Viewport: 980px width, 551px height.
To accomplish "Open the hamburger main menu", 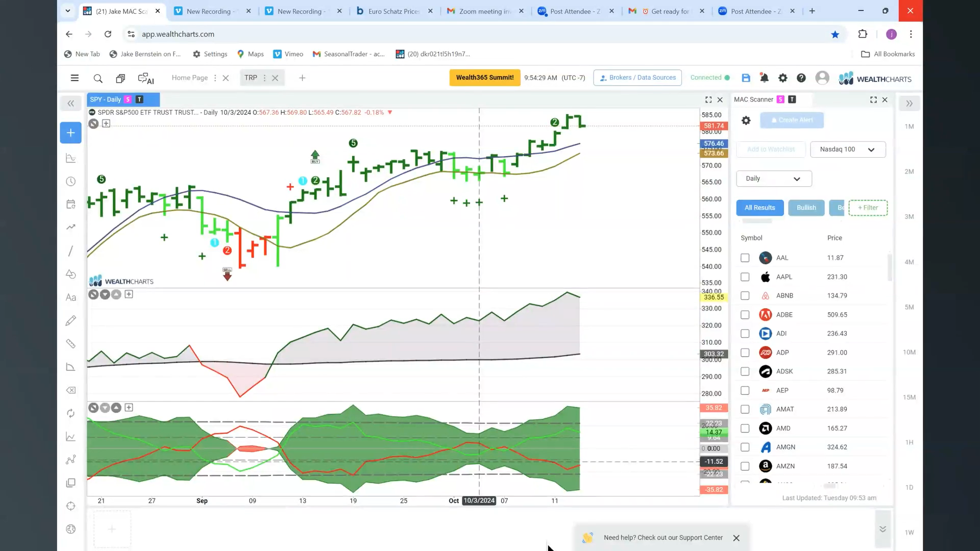I will [75, 78].
